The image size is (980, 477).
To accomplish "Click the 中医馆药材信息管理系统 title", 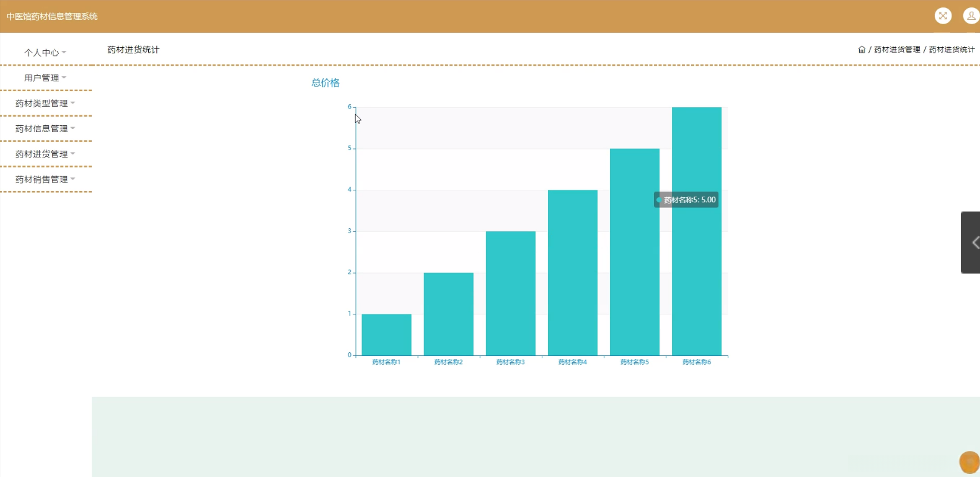I will (52, 17).
